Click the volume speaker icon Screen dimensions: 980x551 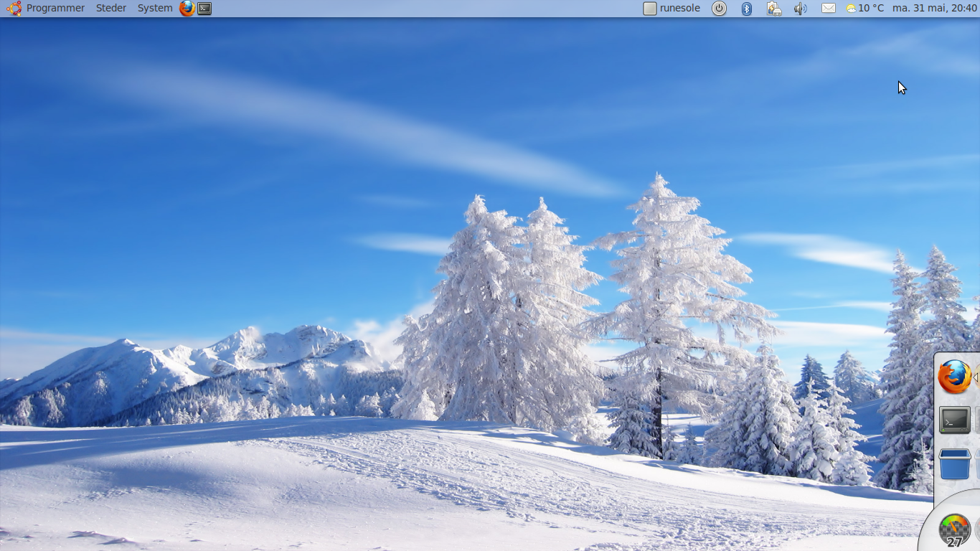(801, 9)
